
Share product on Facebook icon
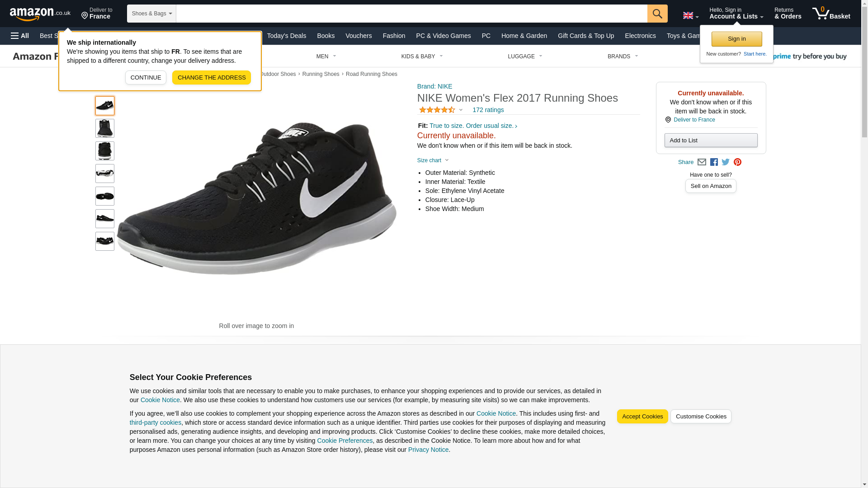click(714, 162)
